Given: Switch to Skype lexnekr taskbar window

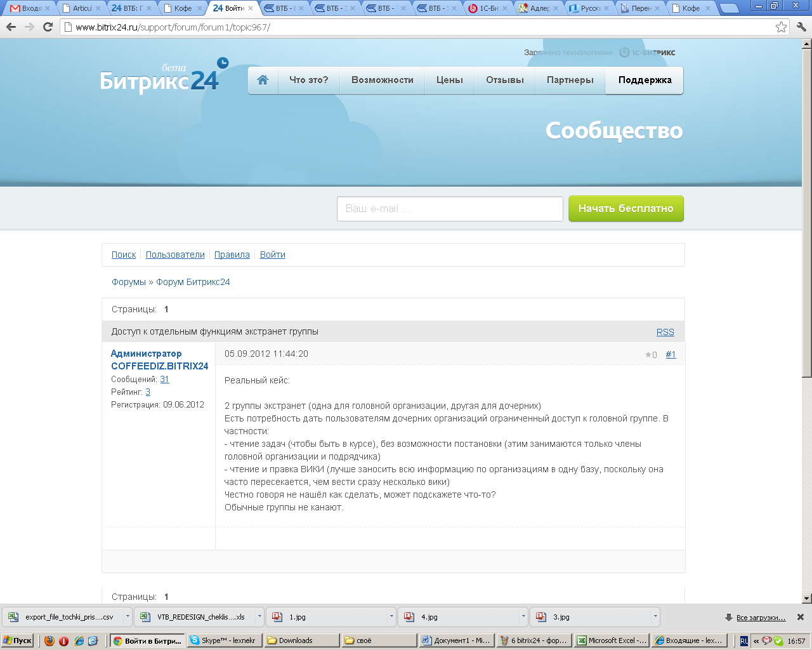Looking at the screenshot, I should click(225, 640).
